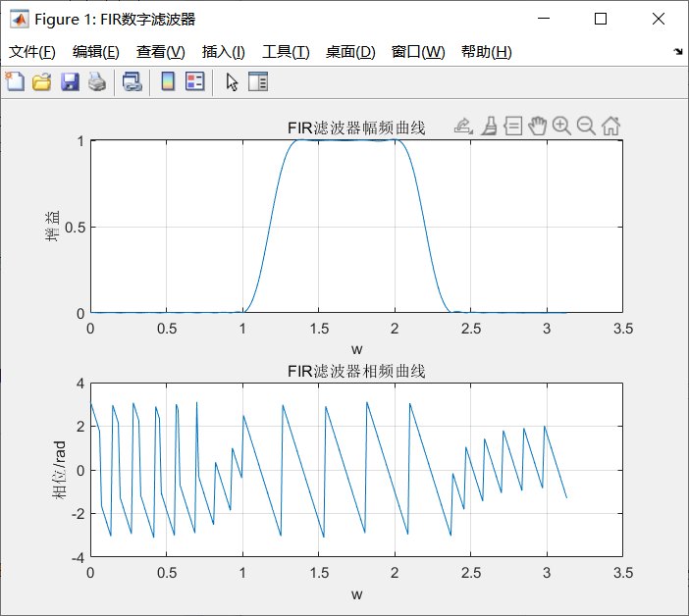Insert colorbar from the toolbar

(168, 81)
